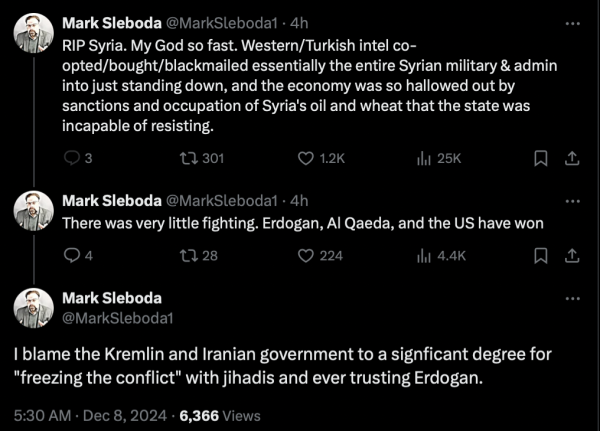Bookmark the first Mark Sleboda tweet
The height and width of the screenshot is (431, 600).
[541, 158]
